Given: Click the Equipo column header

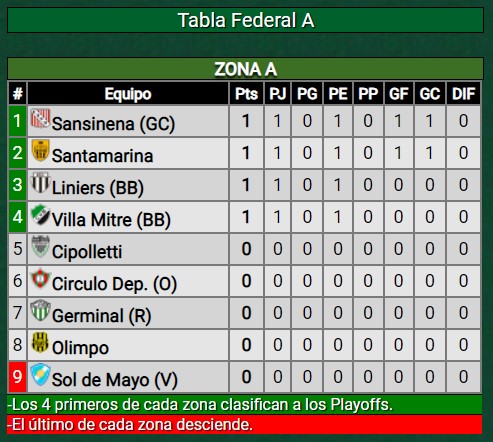Looking at the screenshot, I should pos(128,94).
